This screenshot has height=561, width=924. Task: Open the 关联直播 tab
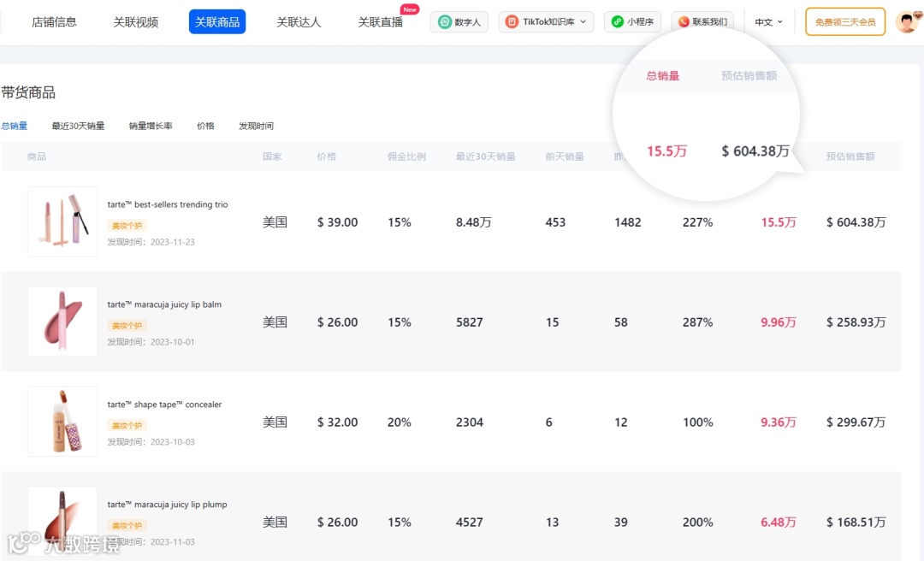coord(378,23)
